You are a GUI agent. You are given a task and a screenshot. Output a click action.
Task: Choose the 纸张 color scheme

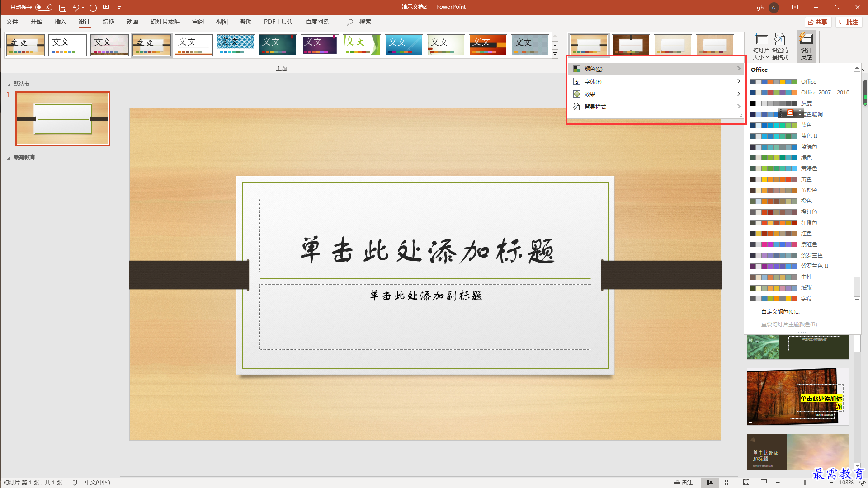tap(799, 288)
